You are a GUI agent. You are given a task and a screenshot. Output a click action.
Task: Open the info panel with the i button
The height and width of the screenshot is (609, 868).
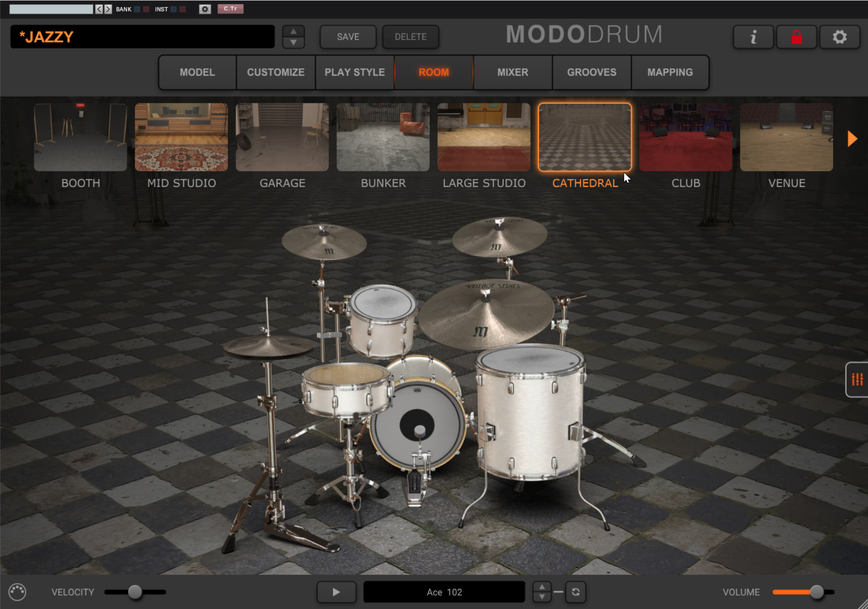(x=753, y=37)
